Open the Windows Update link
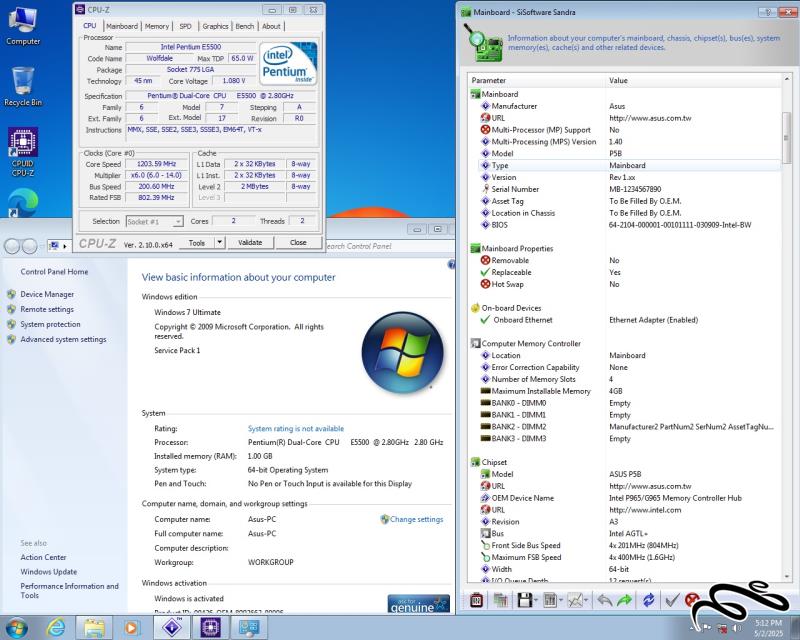Viewport: 800px width, 640px height. tap(48, 572)
